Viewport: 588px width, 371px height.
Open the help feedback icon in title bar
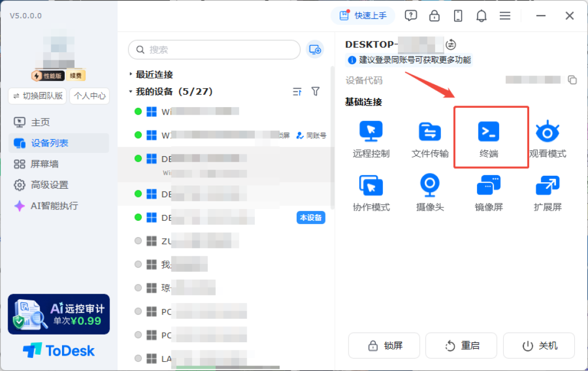point(411,16)
